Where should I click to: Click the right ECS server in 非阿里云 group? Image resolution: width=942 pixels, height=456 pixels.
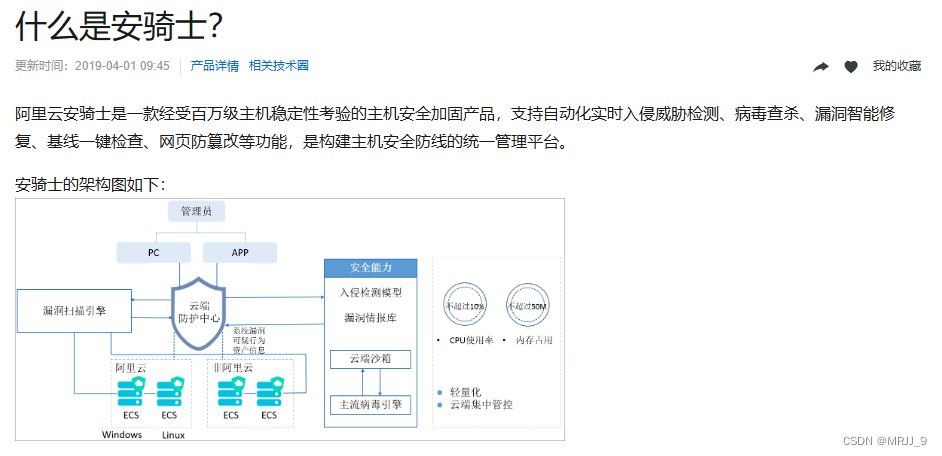pos(270,392)
